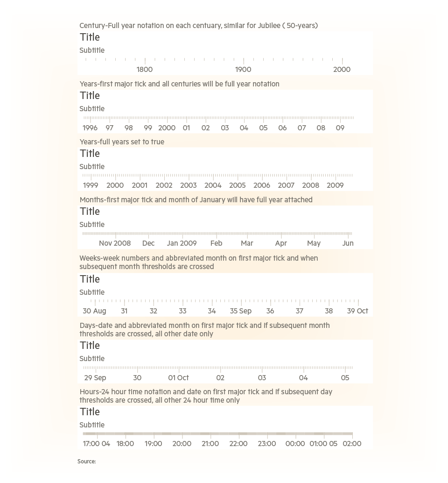
Task: Click the Source: footer text
Action: point(87,462)
